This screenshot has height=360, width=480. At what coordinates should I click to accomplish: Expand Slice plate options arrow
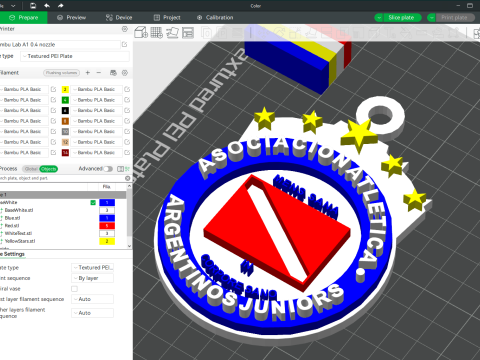pyautogui.click(x=379, y=18)
